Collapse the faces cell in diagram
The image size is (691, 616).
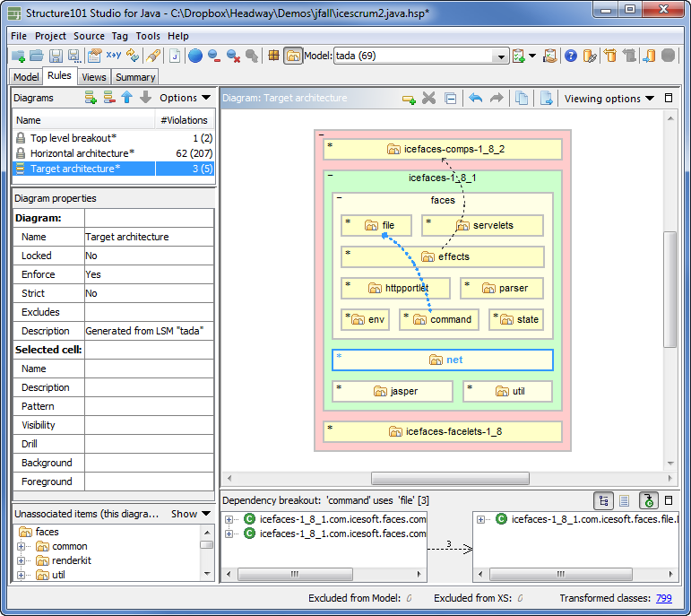(339, 197)
